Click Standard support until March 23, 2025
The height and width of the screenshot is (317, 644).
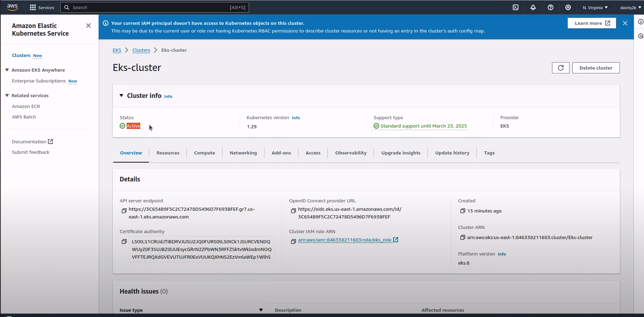click(420, 126)
